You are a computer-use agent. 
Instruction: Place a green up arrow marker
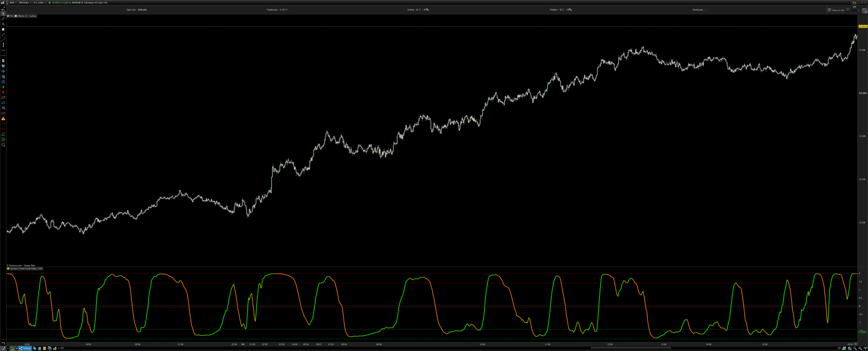3,87
